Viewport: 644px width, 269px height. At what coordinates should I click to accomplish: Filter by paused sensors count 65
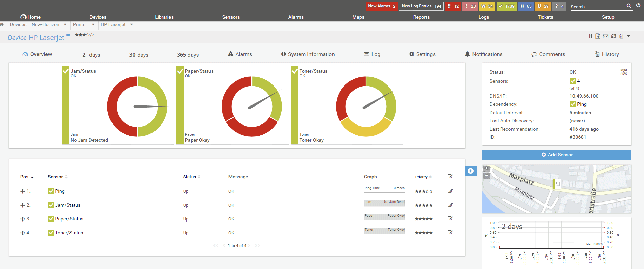[526, 6]
